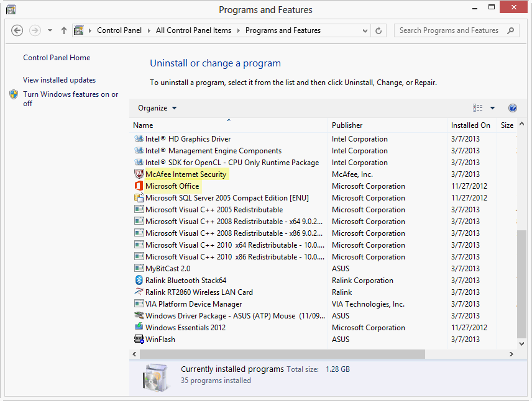Open address bar history dropdown
The image size is (532, 401).
click(x=365, y=31)
